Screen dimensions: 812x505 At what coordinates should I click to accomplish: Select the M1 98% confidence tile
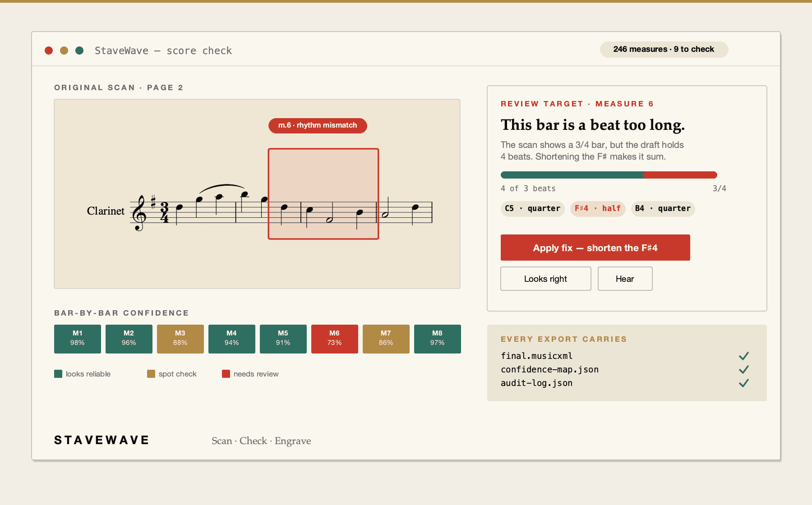(x=78, y=339)
